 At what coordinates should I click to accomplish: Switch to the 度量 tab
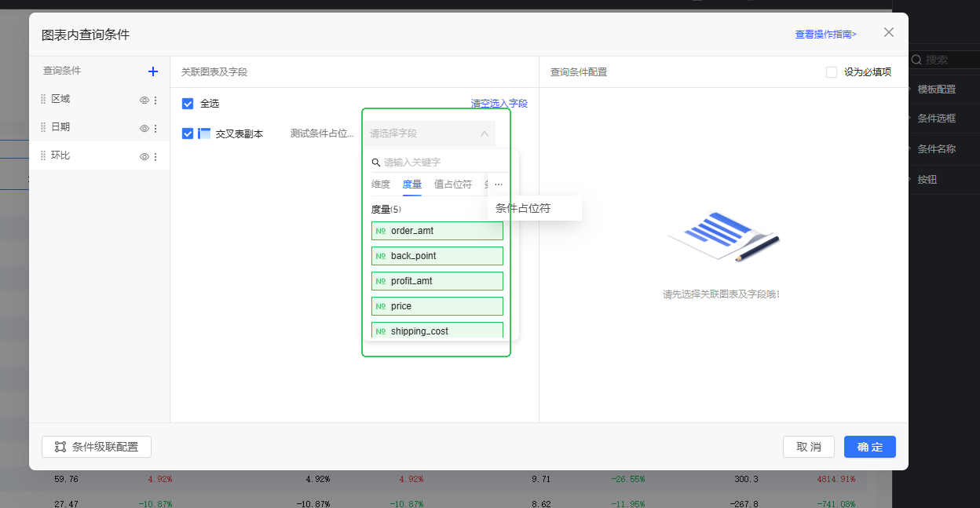tap(412, 185)
